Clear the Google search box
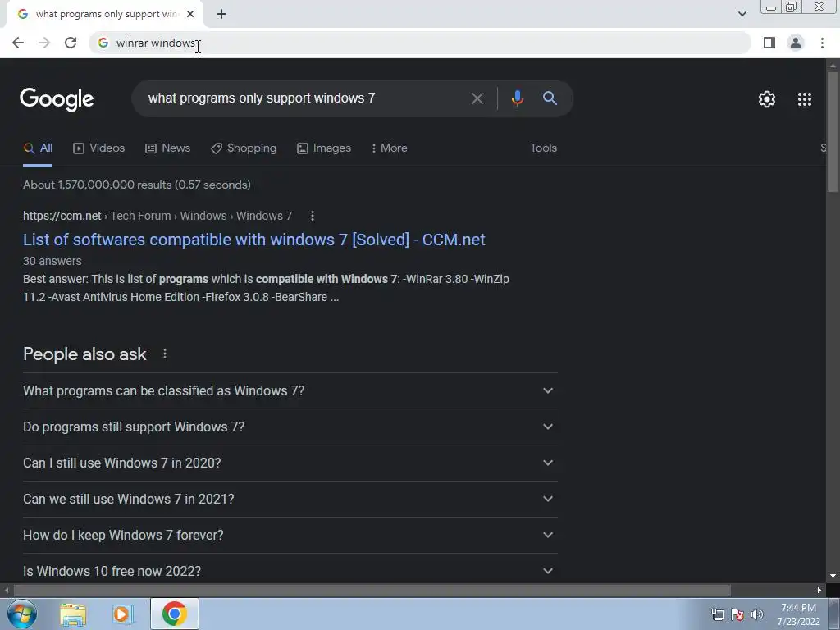 (477, 98)
